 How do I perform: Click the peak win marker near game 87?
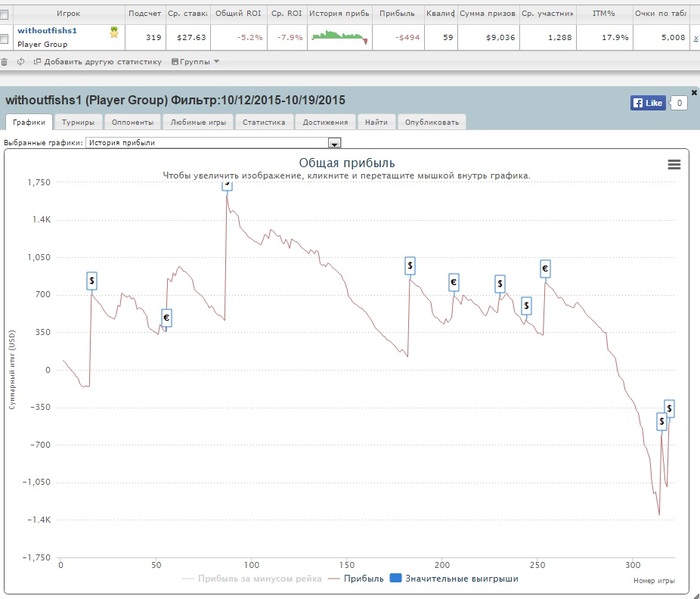click(x=227, y=185)
